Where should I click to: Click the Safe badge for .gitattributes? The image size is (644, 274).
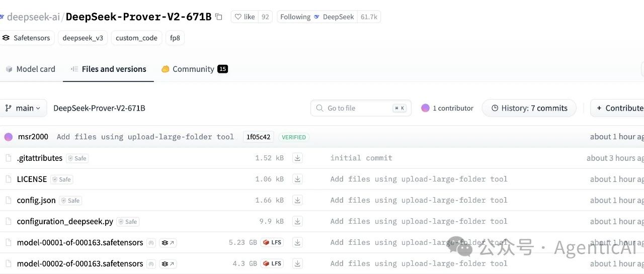(x=77, y=158)
